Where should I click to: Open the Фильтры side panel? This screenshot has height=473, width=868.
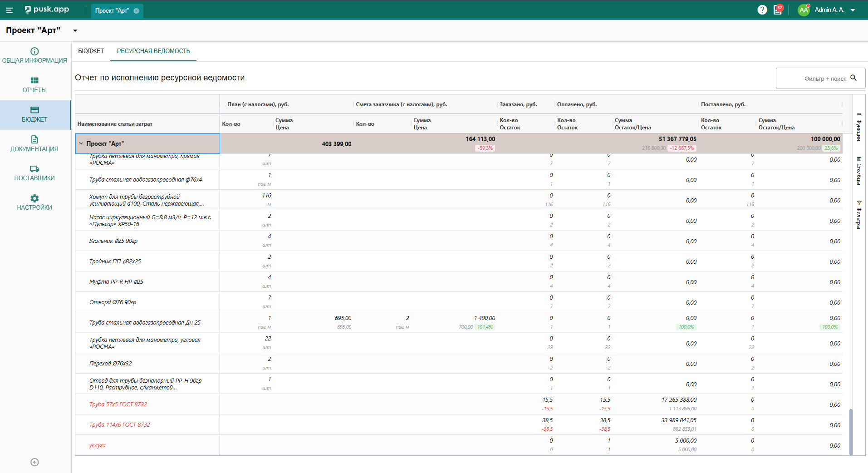point(858,215)
